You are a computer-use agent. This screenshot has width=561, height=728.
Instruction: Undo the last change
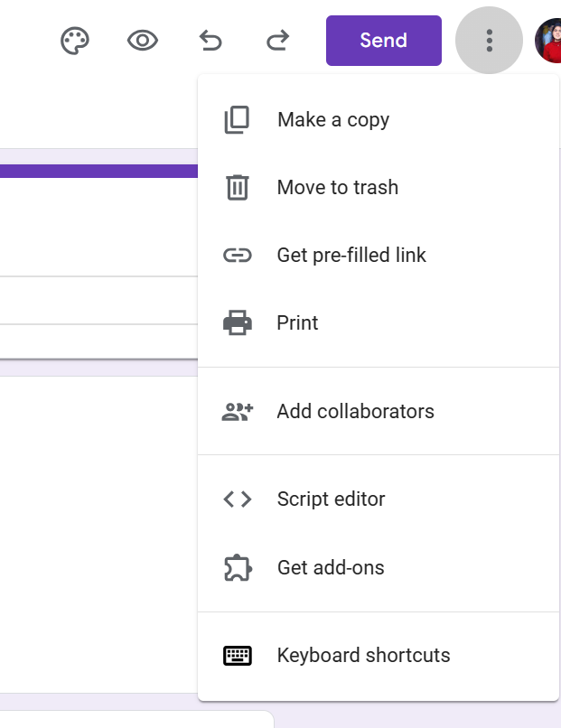pos(210,41)
